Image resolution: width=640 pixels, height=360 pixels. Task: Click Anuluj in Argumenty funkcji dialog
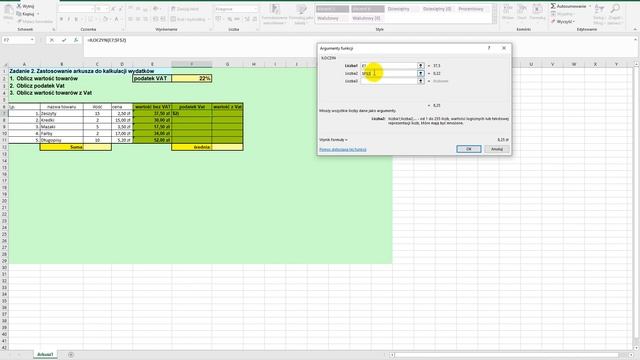(497, 149)
